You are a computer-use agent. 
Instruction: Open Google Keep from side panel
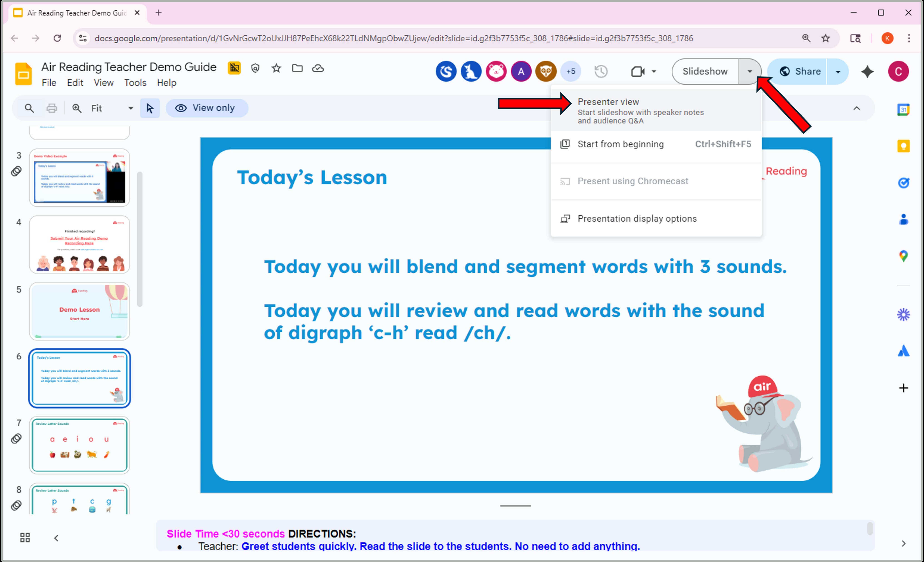(903, 146)
